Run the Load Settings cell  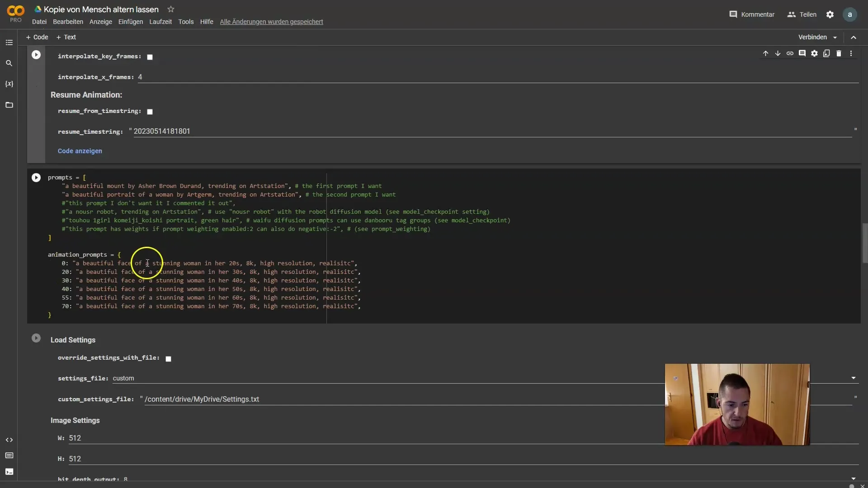click(x=36, y=338)
